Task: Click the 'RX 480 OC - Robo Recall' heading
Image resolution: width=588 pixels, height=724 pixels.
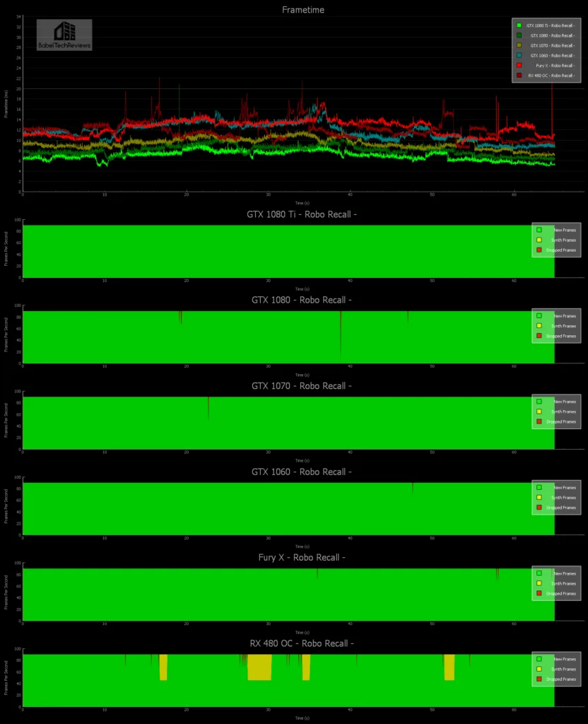Action: [301, 643]
